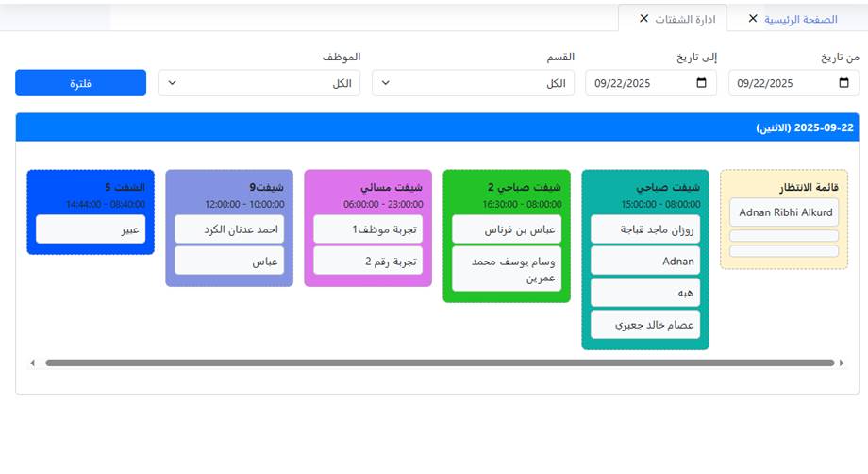
Task: Open the الموظف dropdown list
Action: [x=259, y=83]
